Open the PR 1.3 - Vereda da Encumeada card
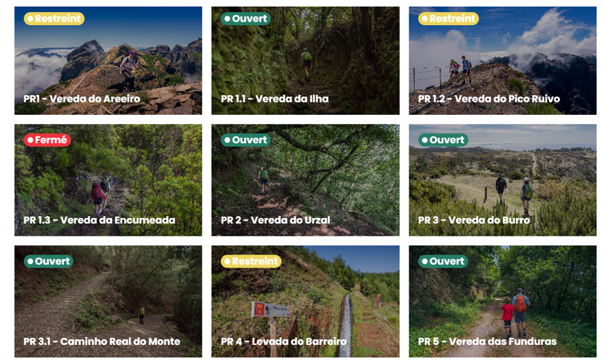605x364 pixels. click(108, 180)
